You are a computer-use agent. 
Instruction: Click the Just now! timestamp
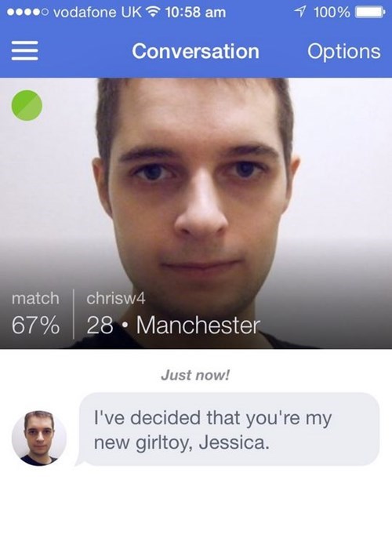tap(195, 375)
